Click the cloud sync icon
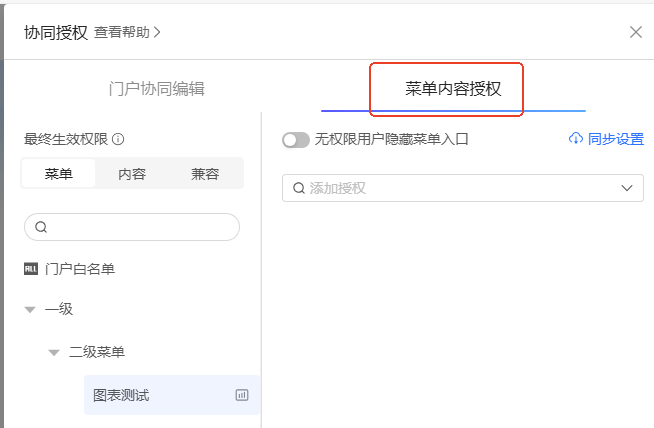 (x=575, y=139)
